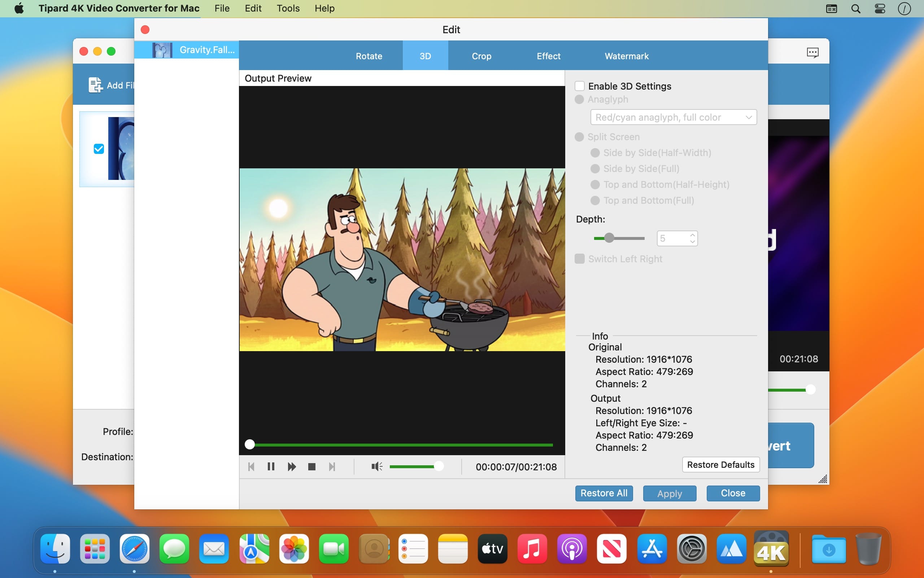Uncheck the video file checkbox in main window
This screenshot has width=924, height=578.
pos(99,149)
